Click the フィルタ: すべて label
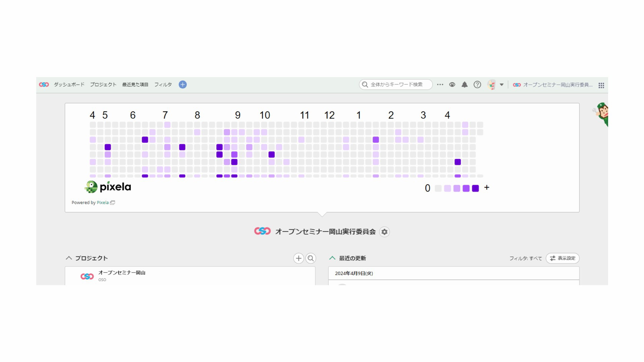The height and width of the screenshot is (362, 644). click(526, 258)
